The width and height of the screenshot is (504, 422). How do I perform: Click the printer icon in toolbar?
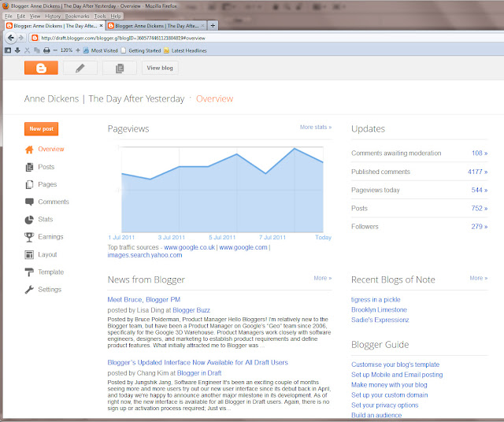[x=46, y=50]
